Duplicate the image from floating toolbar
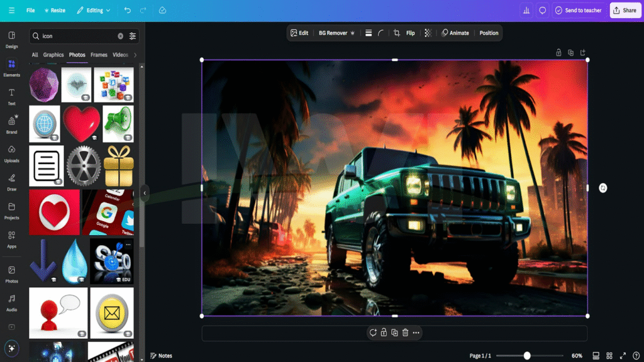The height and width of the screenshot is (362, 644). click(394, 333)
